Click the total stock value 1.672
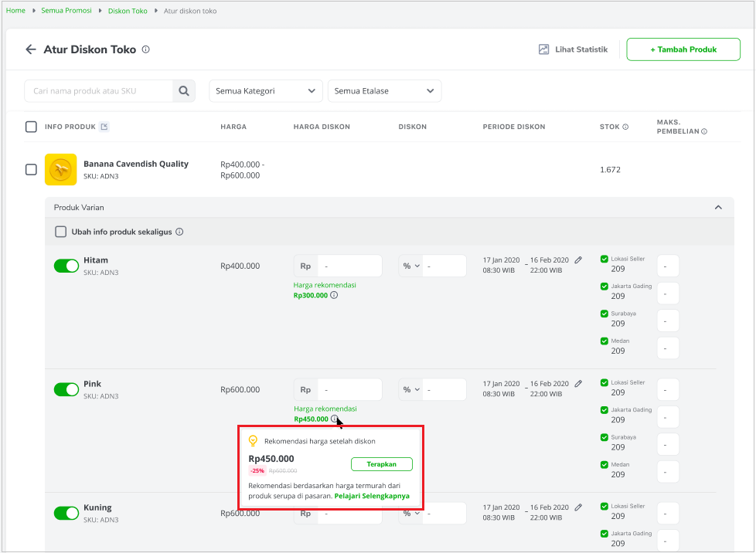 (x=610, y=170)
